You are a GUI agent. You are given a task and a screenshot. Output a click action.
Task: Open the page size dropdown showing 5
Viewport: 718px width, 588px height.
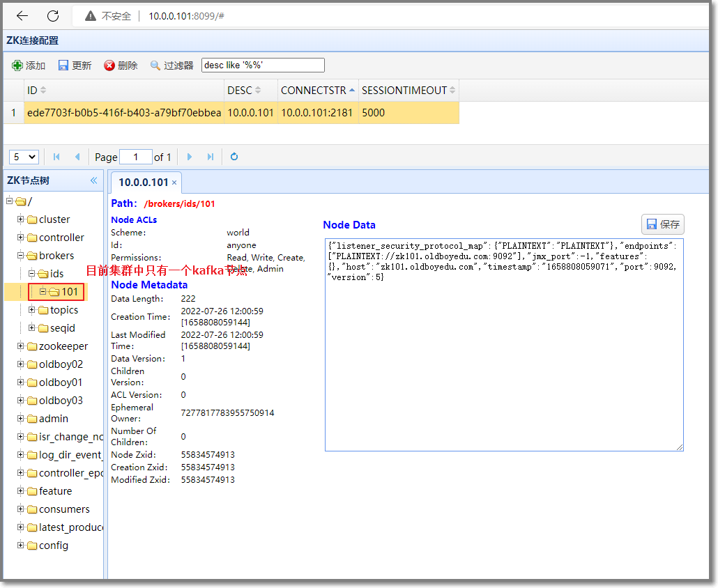coord(24,157)
